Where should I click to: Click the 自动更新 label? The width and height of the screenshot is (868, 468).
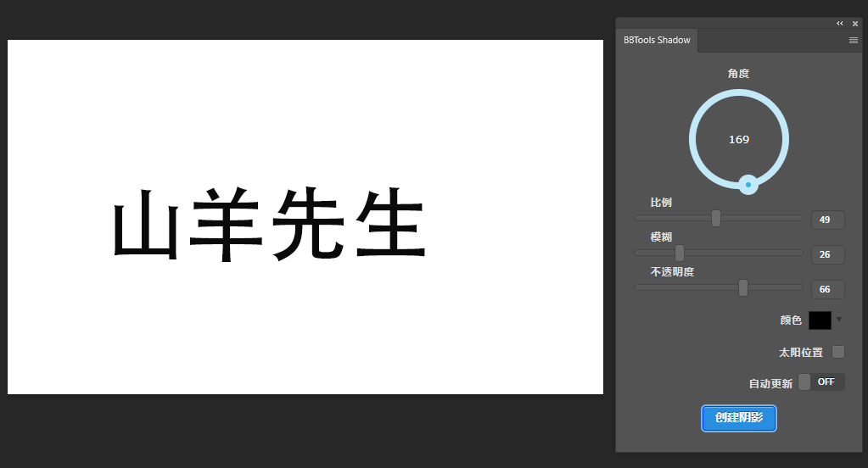770,383
